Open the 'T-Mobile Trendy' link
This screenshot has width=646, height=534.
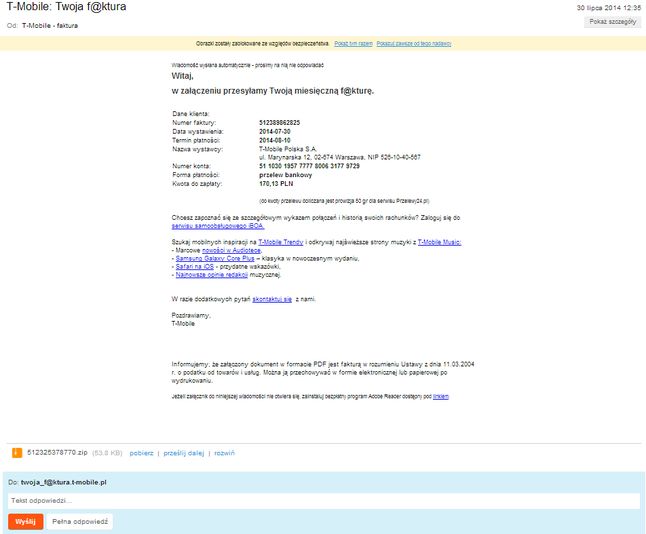(281, 242)
